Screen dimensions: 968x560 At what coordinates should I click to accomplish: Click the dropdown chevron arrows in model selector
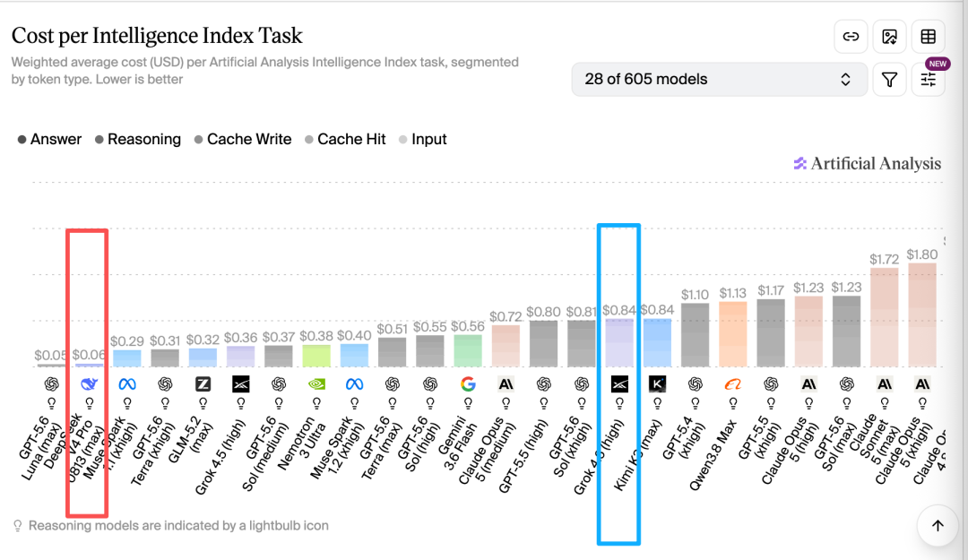tap(846, 80)
